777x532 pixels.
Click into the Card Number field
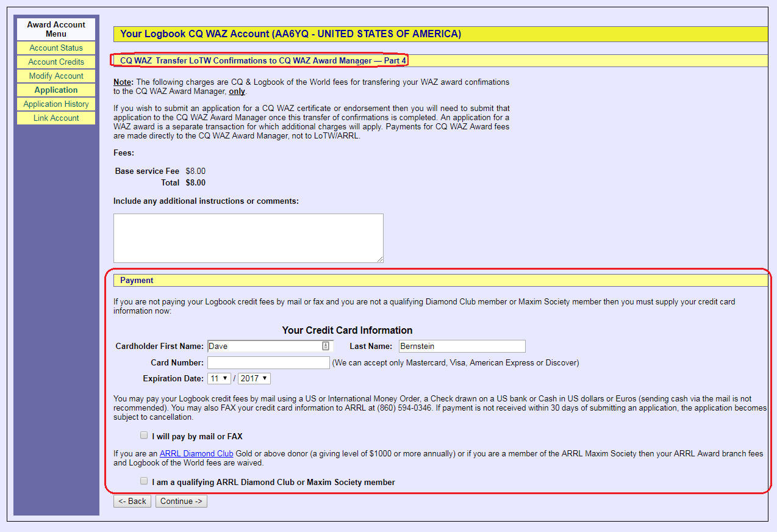pos(268,362)
